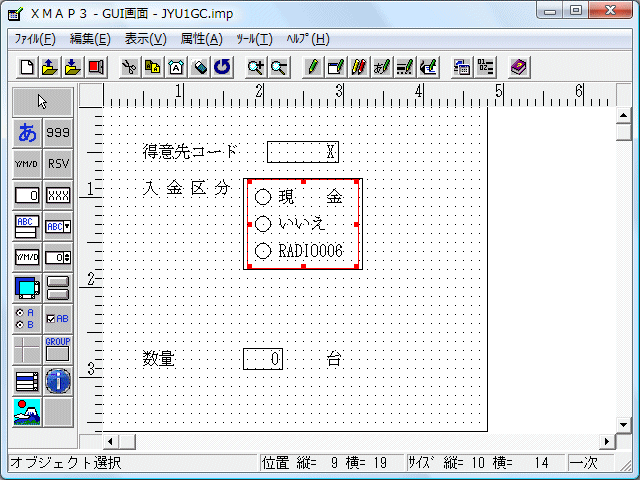Click the 台 unit label

(334, 359)
